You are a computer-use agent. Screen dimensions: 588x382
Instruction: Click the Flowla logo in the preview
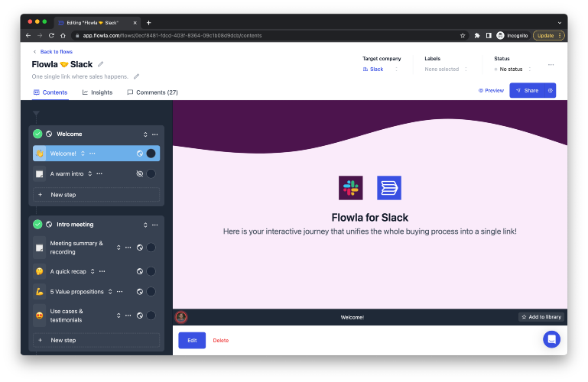click(389, 188)
